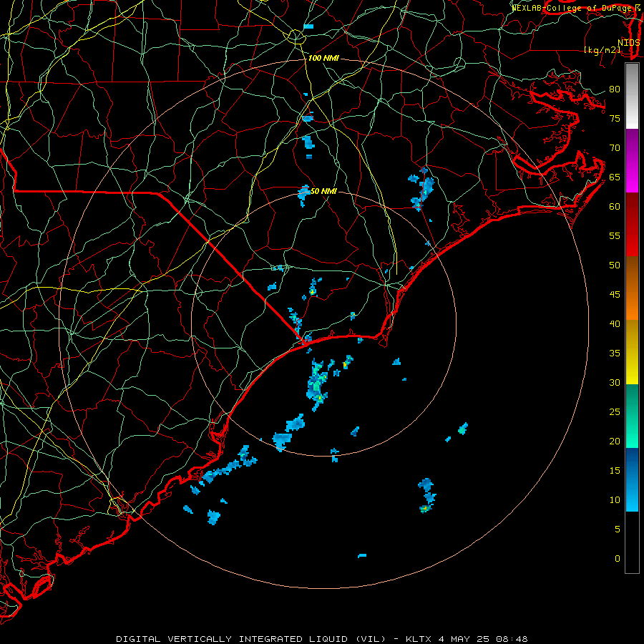The image size is (644, 644).
Task: Click the scale value "0"
Action: pyautogui.click(x=618, y=559)
